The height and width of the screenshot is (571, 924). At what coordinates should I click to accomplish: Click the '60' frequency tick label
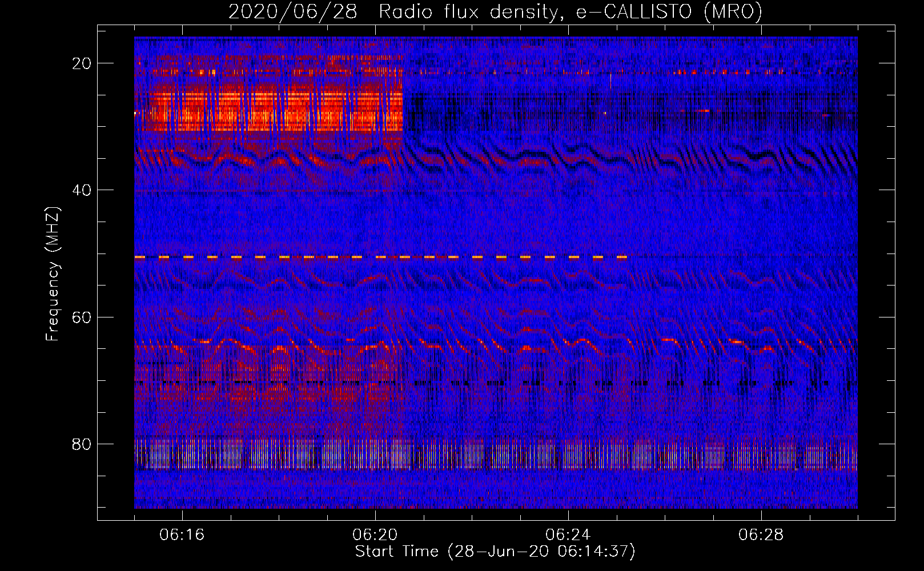click(82, 317)
